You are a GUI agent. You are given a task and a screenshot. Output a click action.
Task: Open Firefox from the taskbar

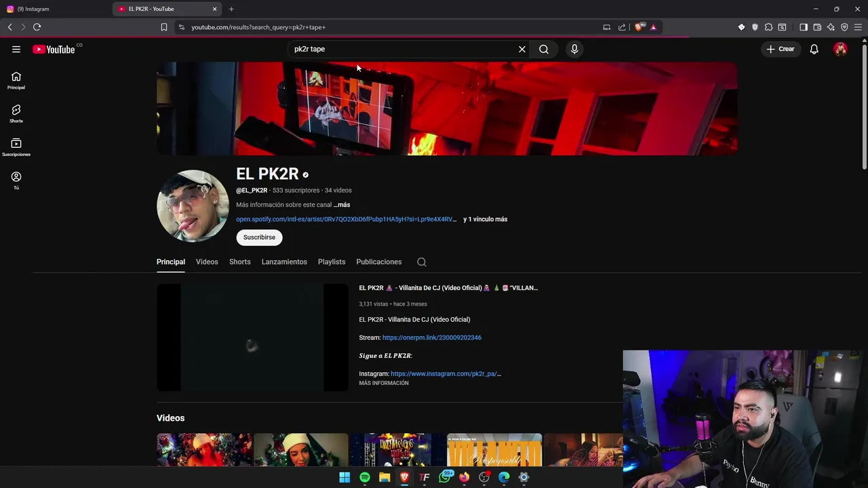click(x=464, y=477)
